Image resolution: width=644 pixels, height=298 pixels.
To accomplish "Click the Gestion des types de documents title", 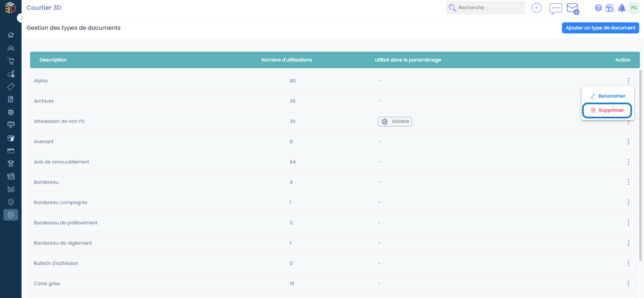I will click(x=73, y=28).
